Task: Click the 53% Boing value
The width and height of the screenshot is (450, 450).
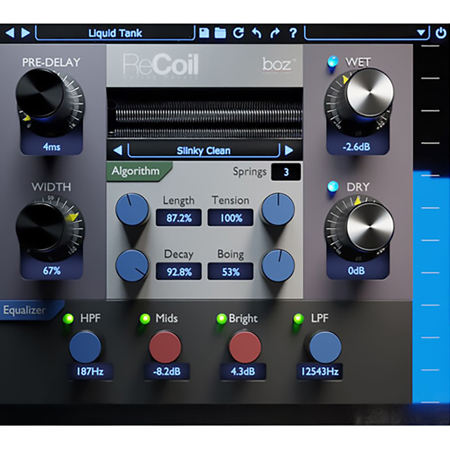Action: pos(231,272)
